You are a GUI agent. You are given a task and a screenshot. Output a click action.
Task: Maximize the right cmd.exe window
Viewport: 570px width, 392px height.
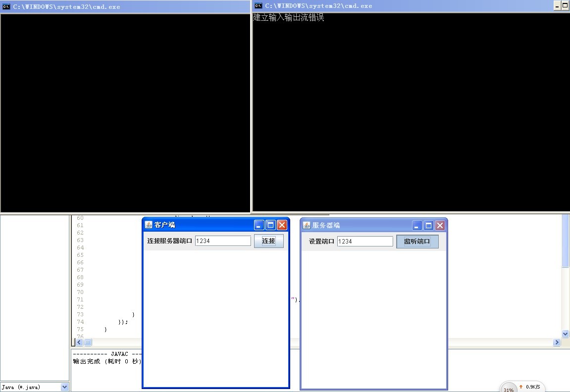click(x=565, y=5)
